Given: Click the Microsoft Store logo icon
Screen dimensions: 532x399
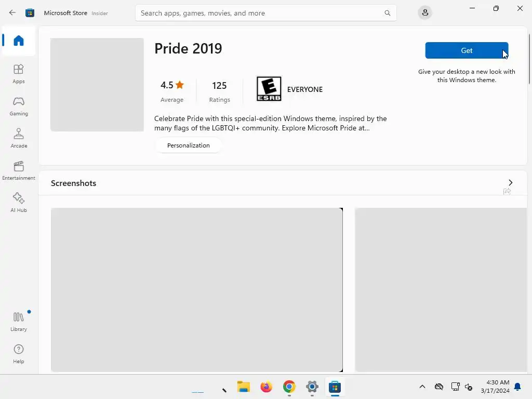Looking at the screenshot, I should 30,13.
